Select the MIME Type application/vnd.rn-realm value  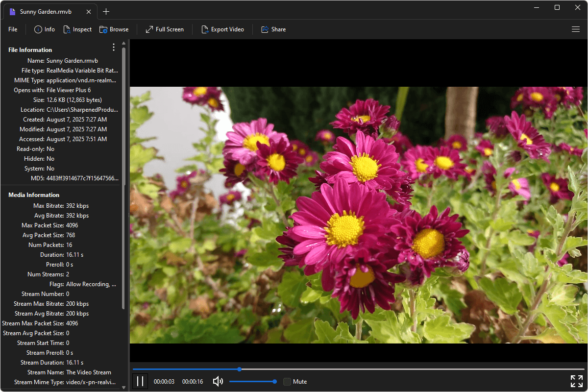(82, 80)
